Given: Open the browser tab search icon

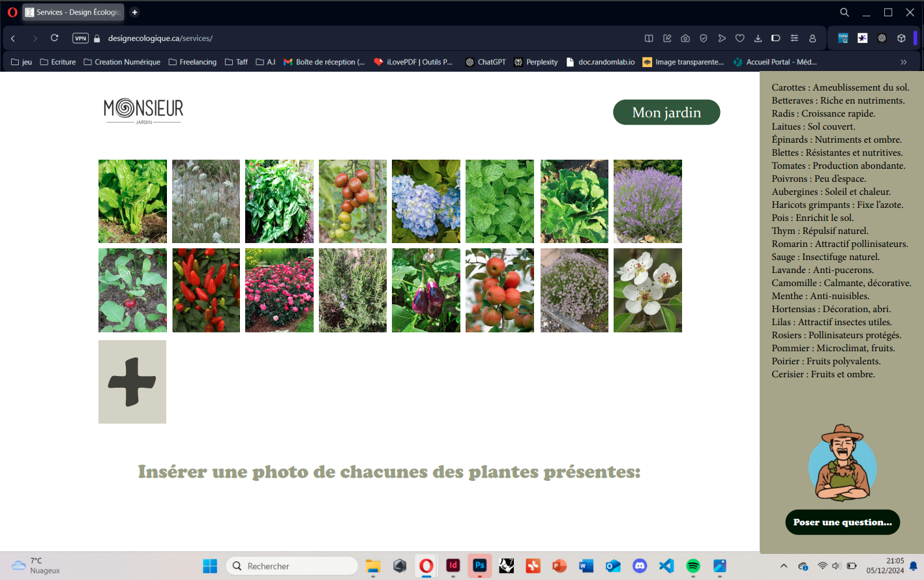Looking at the screenshot, I should [844, 12].
